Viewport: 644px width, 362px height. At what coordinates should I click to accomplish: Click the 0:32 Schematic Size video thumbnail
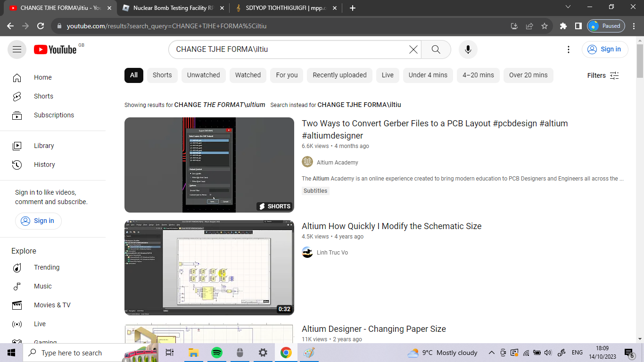tap(209, 268)
